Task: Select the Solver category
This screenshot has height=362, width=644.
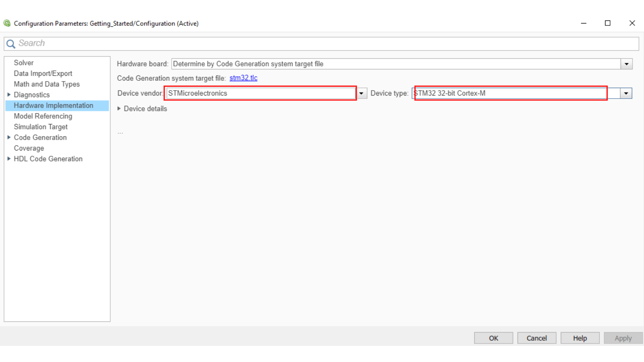Action: [23, 63]
